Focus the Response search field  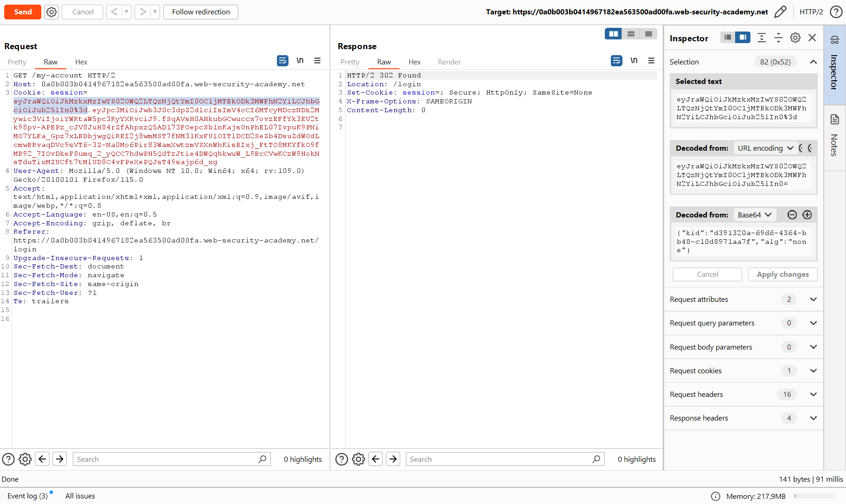tap(505, 459)
